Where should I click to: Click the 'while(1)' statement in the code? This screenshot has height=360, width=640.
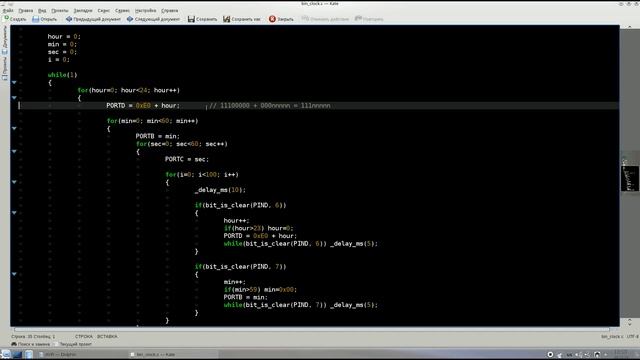tap(62, 75)
